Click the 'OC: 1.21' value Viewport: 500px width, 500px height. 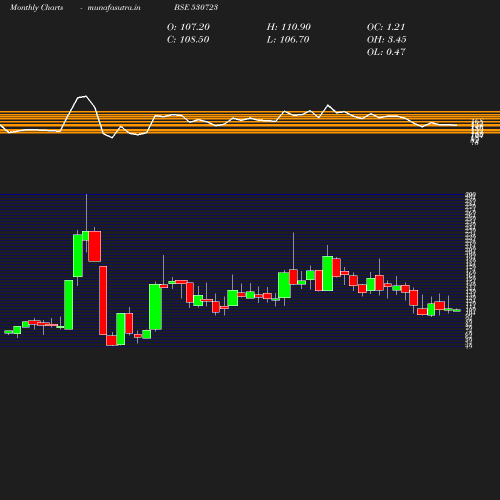pos(386,27)
